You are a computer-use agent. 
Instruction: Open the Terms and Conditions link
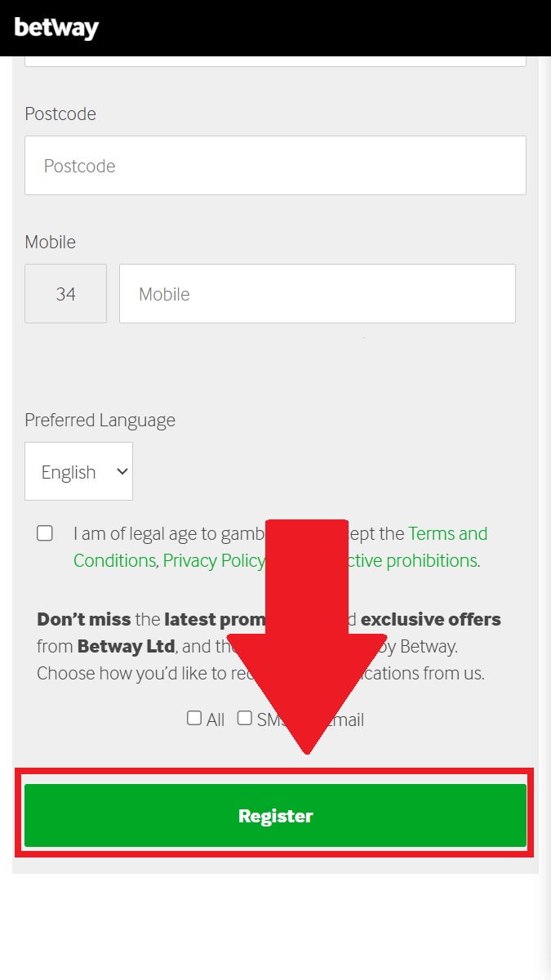(447, 534)
